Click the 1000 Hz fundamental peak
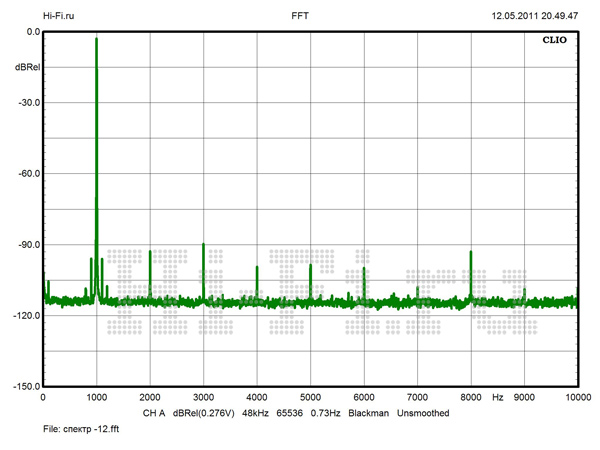The height and width of the screenshot is (450, 600). (x=96, y=40)
